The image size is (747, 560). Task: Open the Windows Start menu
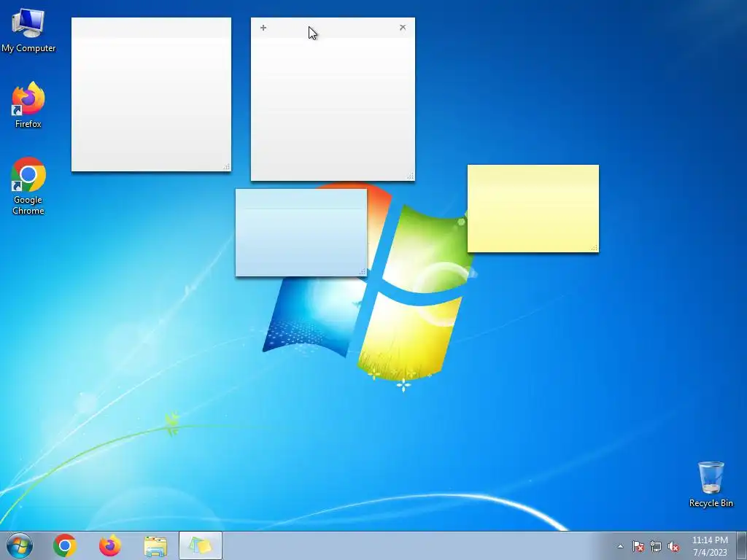20,545
